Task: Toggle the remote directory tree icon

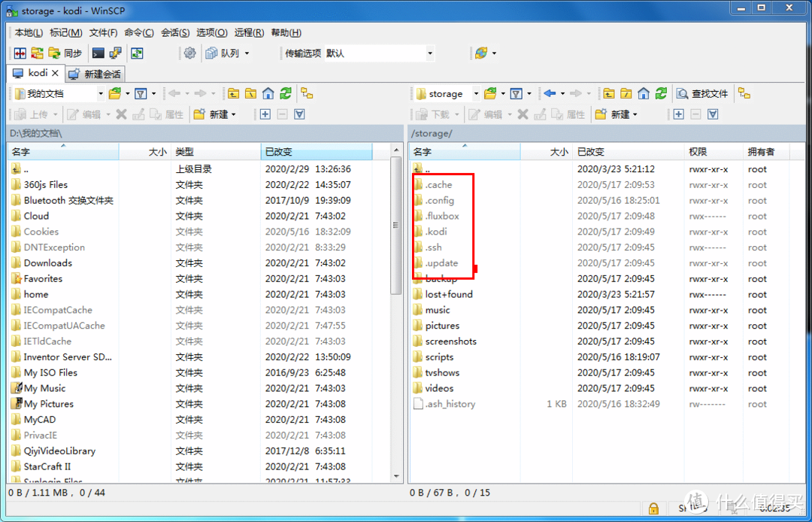Action: [744, 94]
